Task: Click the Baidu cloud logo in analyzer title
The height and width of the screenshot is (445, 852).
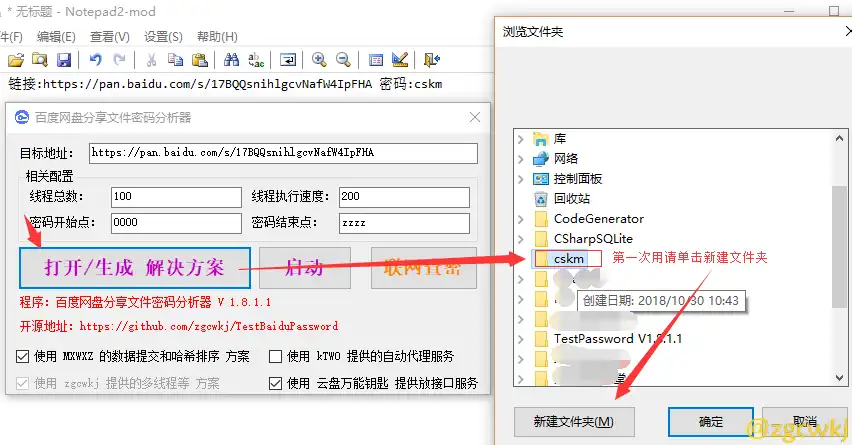Action: click(x=22, y=117)
